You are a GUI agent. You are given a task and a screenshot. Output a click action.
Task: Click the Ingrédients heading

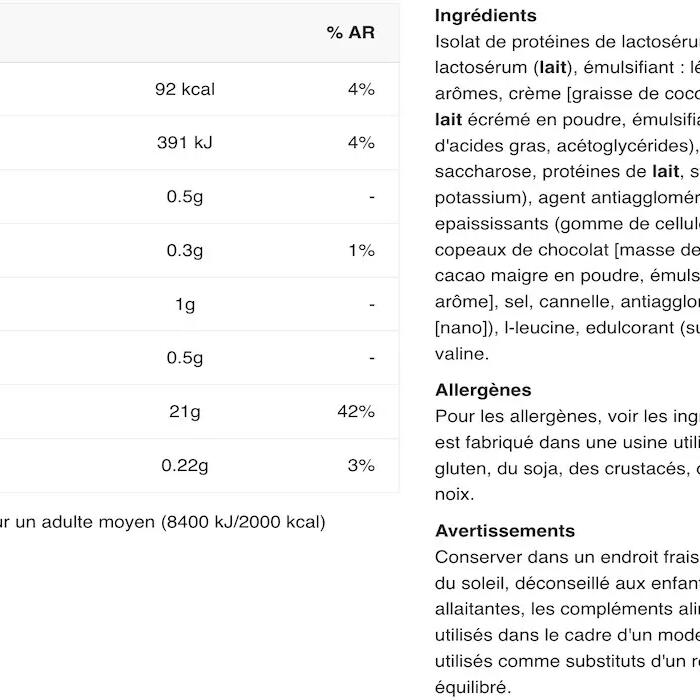click(486, 16)
